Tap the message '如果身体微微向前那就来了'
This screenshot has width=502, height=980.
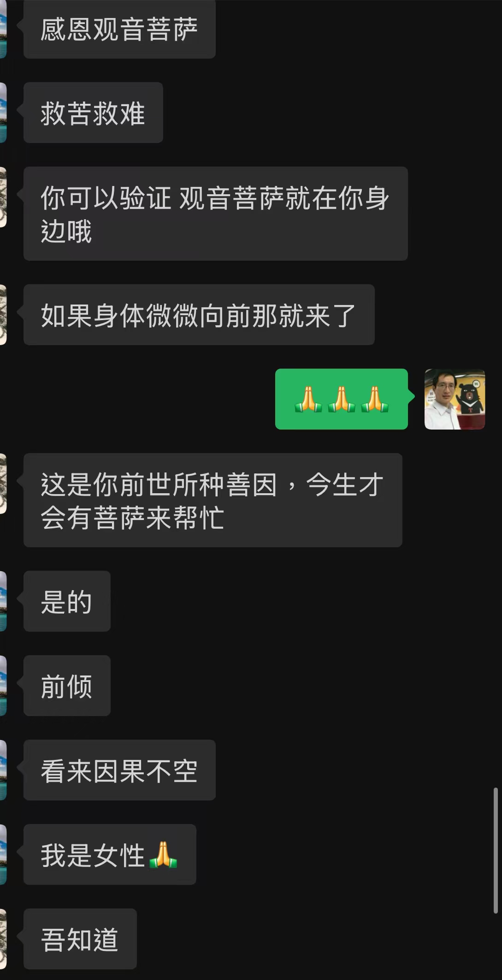(199, 315)
